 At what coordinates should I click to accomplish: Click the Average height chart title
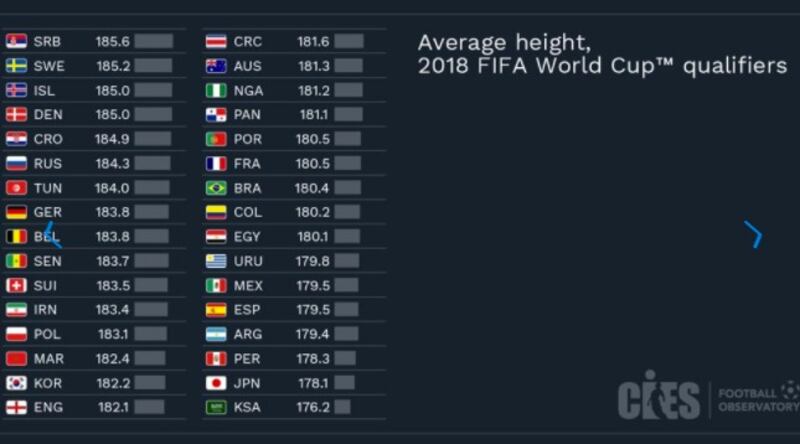pos(602,54)
